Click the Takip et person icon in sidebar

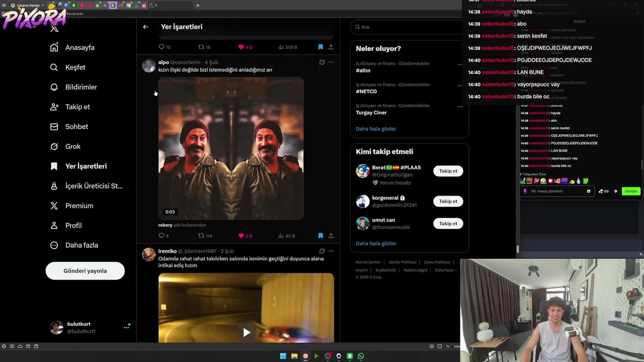click(54, 107)
